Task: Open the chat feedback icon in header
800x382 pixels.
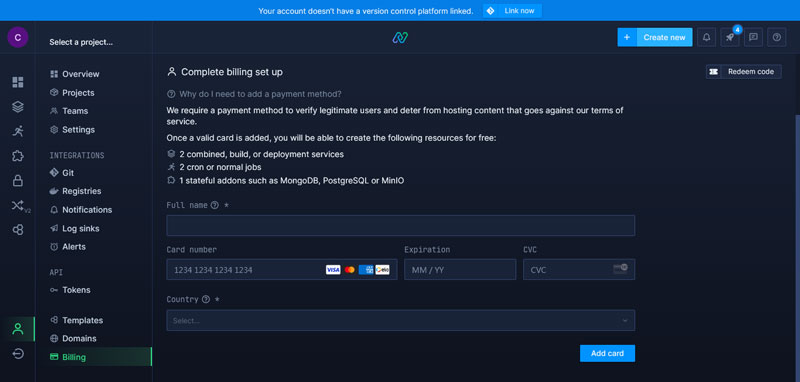Action: (753, 37)
